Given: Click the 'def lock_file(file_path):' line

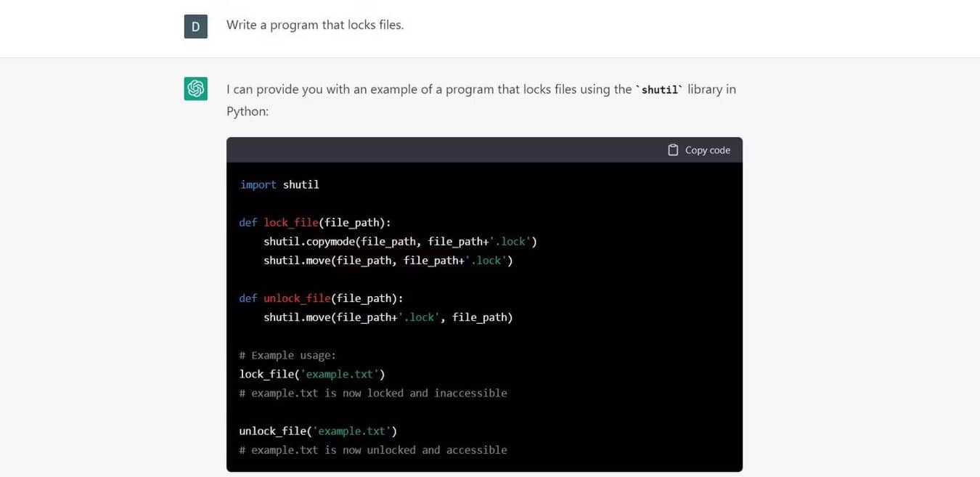Looking at the screenshot, I should tap(315, 222).
